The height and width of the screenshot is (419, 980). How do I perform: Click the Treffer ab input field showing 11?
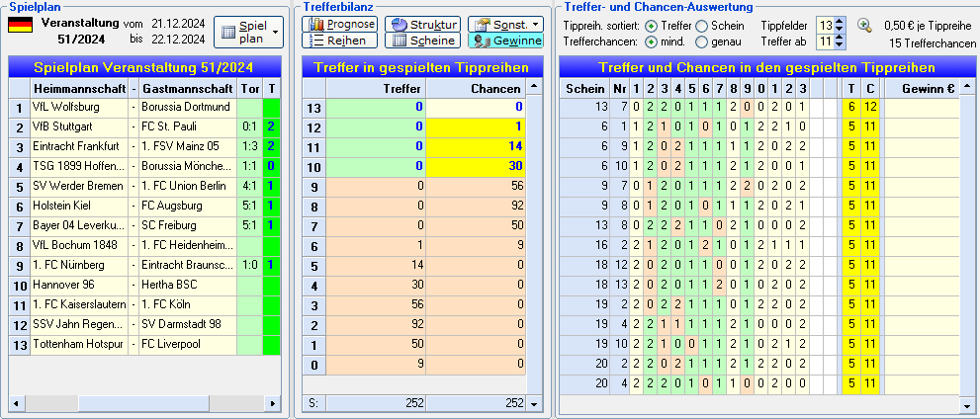tap(826, 42)
